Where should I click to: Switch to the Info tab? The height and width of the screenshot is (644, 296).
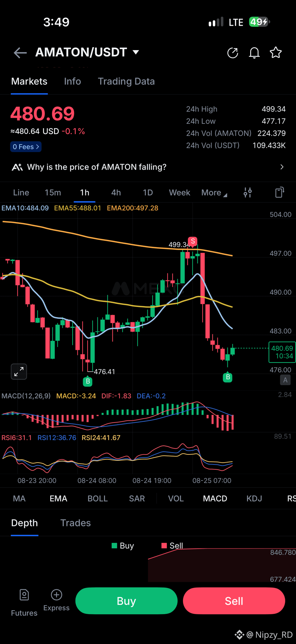tap(73, 81)
